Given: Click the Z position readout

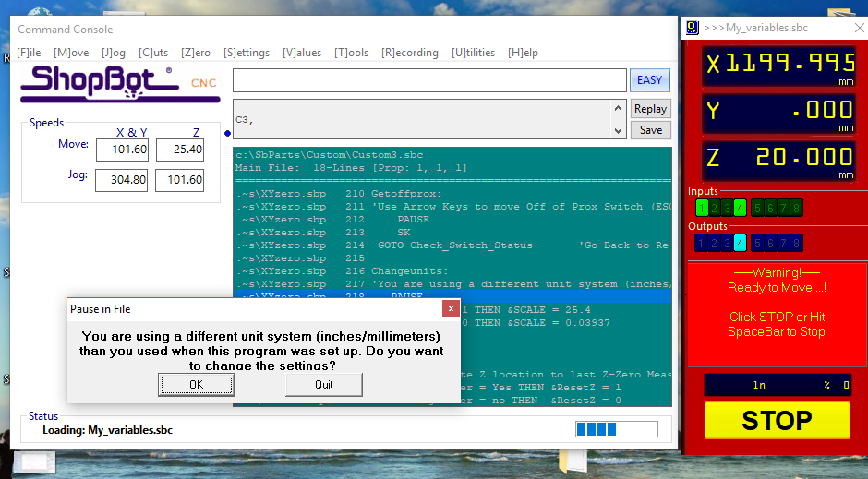Looking at the screenshot, I should click(779, 161).
